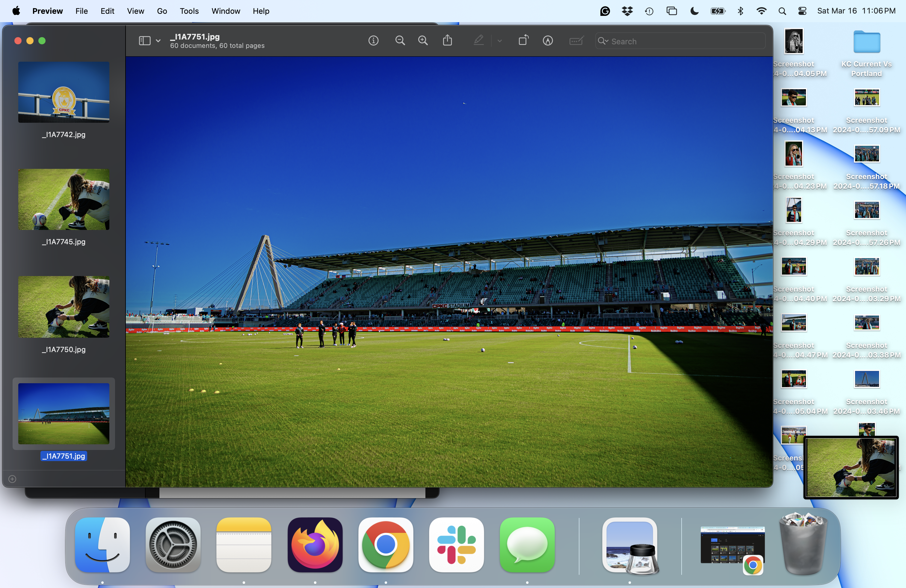Viewport: 906px width, 588px height.
Task: Click the Zoom In magnifier icon
Action: (x=423, y=41)
